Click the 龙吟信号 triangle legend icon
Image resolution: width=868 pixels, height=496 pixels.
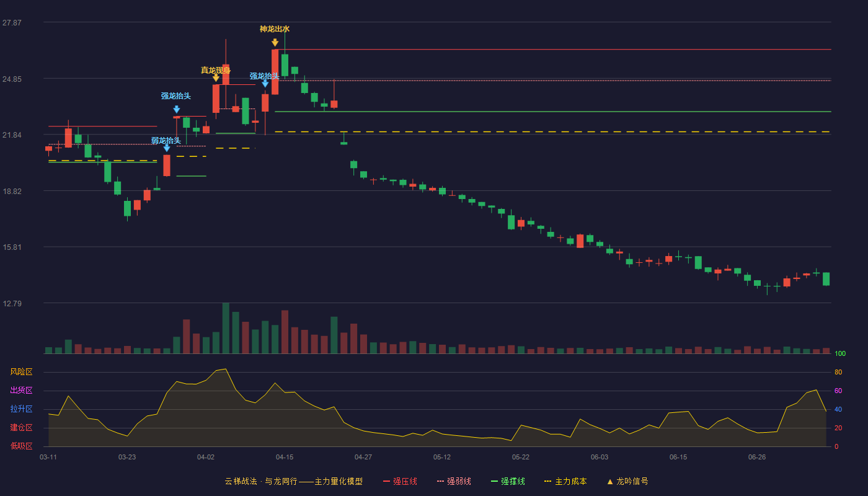609,482
